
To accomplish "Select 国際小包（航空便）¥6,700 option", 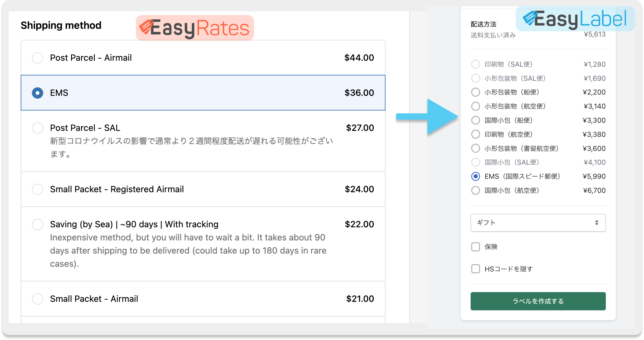I will (x=476, y=191).
